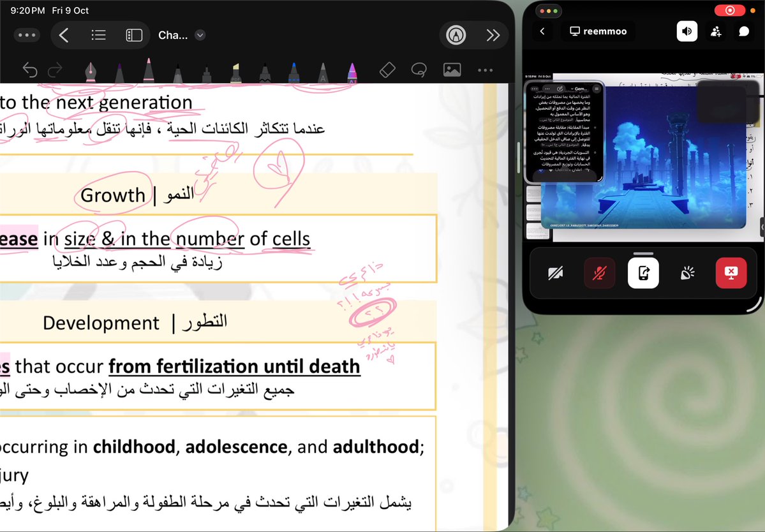Viewport: 765px width, 532px height.
Task: Click the underlined word 'cells'
Action: (292, 239)
